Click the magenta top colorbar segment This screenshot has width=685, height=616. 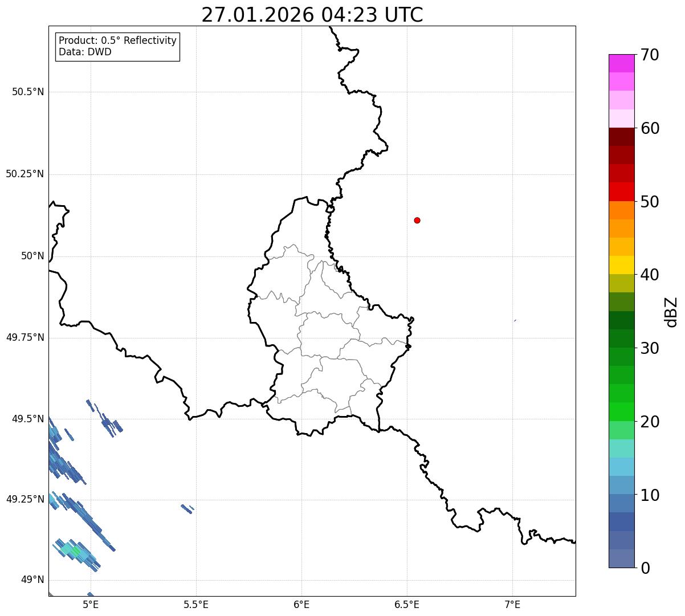pos(621,63)
